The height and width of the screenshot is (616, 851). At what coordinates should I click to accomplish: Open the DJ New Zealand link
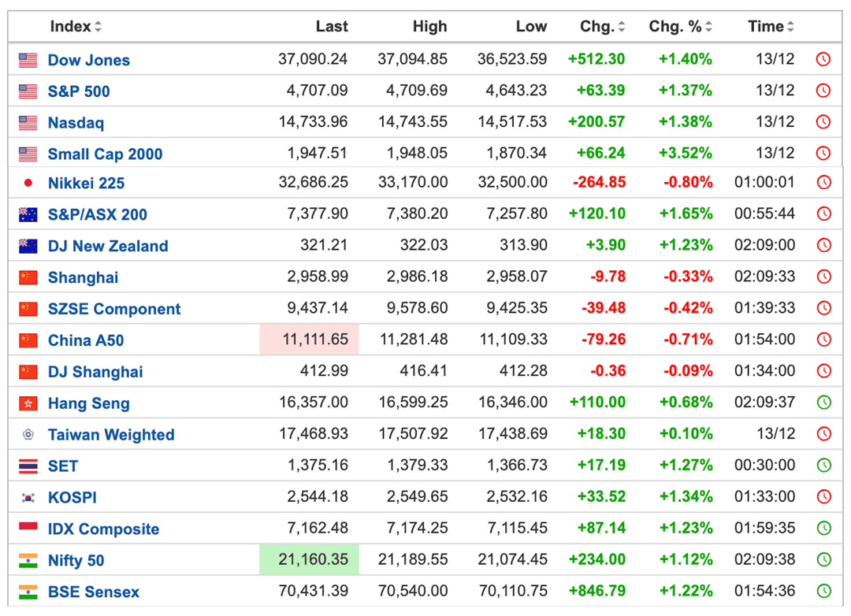pos(108,246)
